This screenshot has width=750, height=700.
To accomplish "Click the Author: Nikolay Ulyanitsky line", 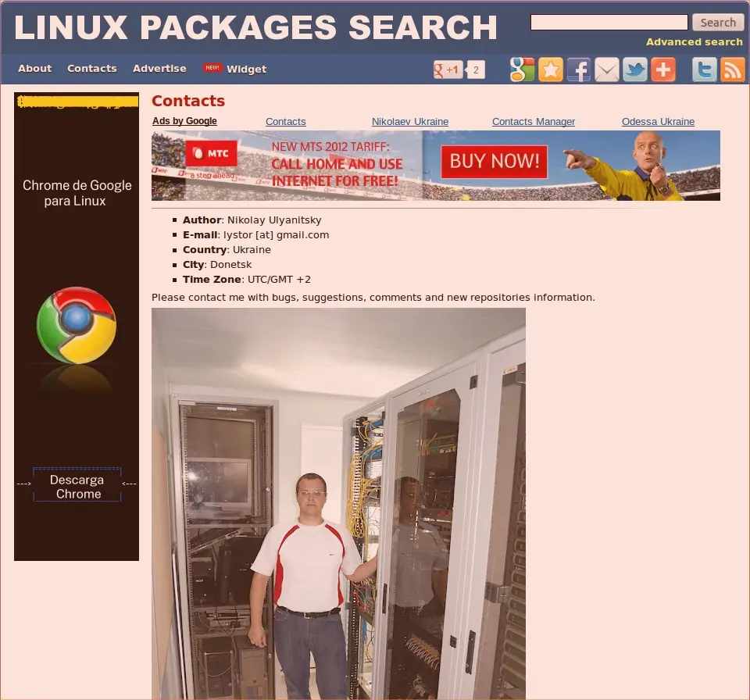I will [252, 220].
